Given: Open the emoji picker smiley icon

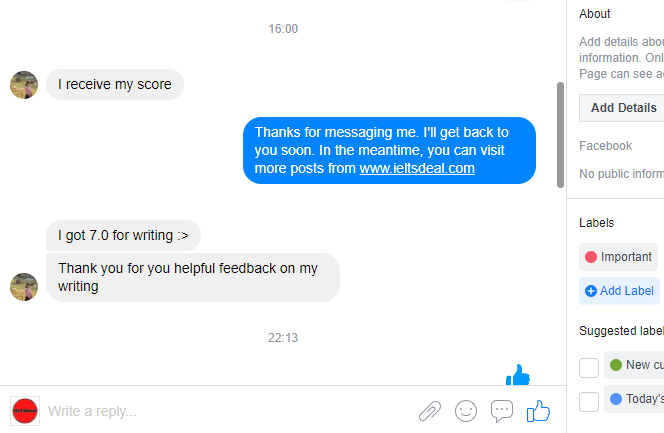Looking at the screenshot, I should coord(466,411).
